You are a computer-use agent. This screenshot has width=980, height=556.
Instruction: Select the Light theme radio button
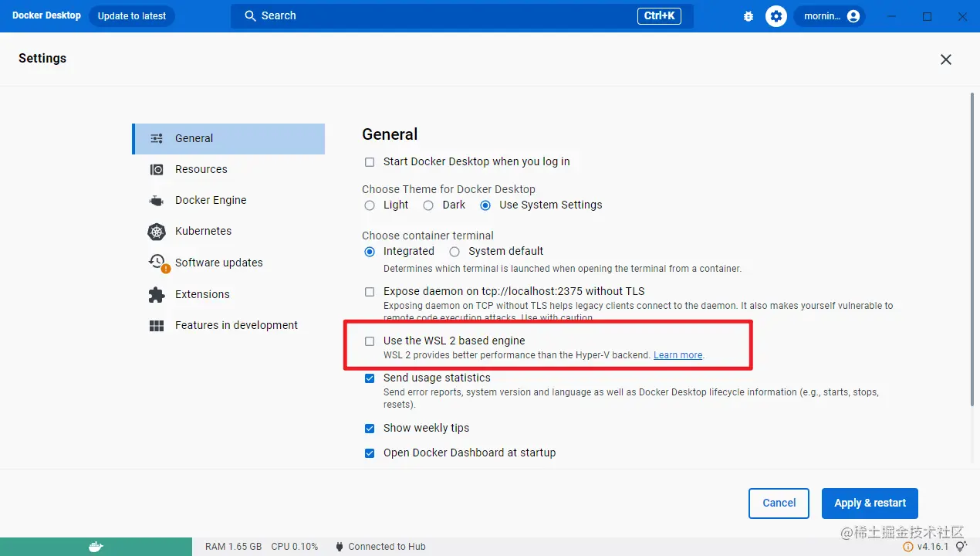coord(370,205)
